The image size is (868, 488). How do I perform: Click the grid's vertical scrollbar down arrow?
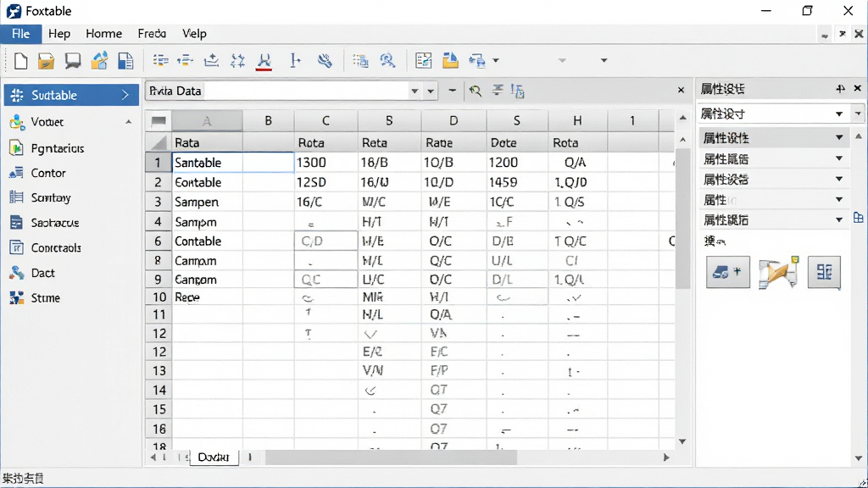tap(682, 441)
